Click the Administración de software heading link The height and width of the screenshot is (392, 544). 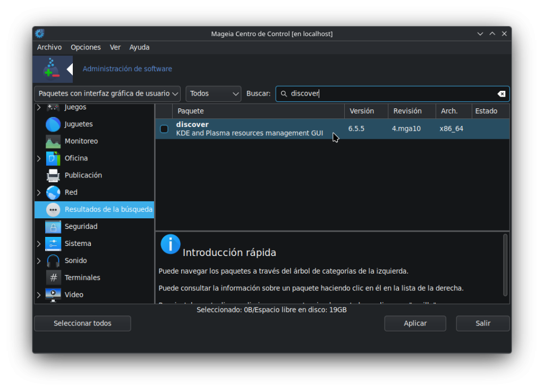click(127, 69)
